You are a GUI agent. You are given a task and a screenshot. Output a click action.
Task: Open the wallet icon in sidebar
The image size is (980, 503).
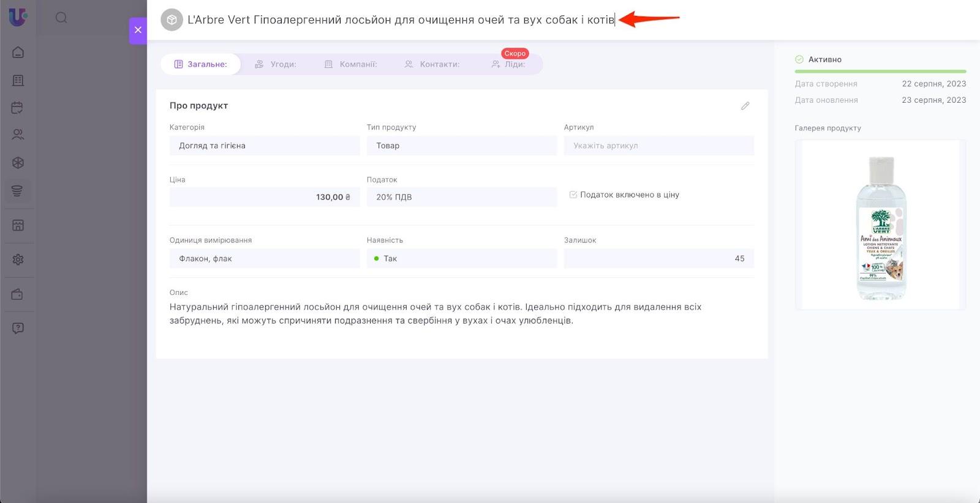coord(18,294)
